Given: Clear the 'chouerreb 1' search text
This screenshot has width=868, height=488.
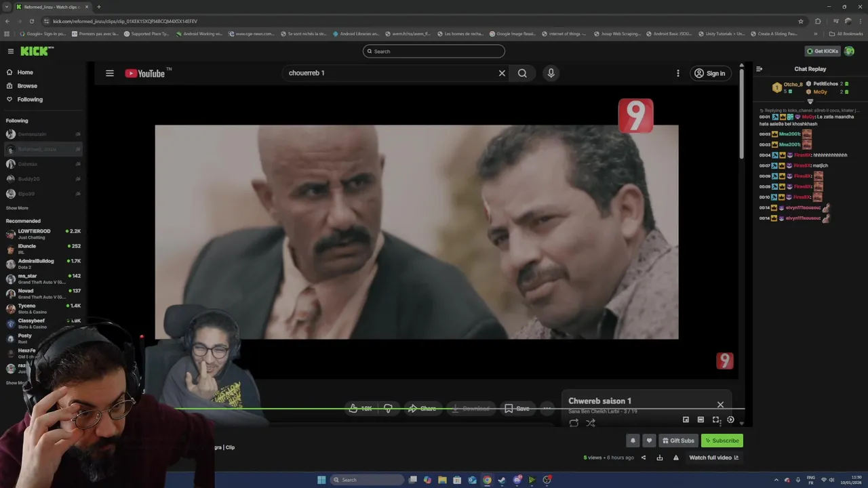Looking at the screenshot, I should coord(502,73).
